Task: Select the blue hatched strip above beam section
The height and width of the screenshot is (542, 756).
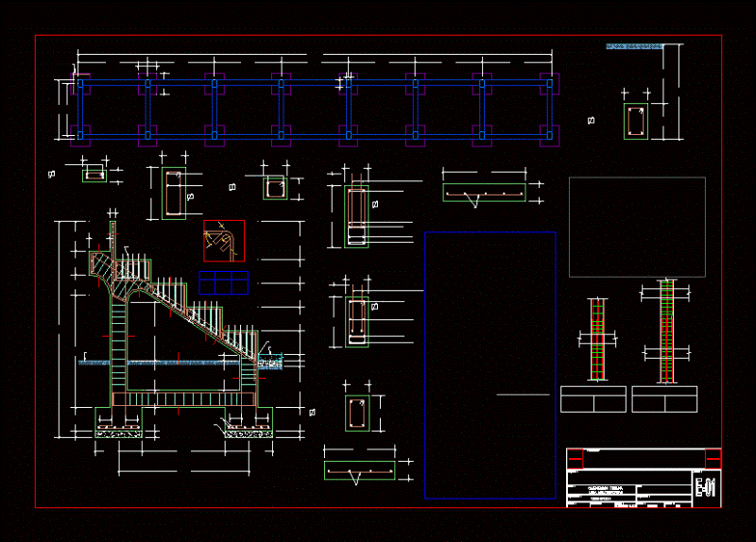Action: pyautogui.click(x=634, y=46)
